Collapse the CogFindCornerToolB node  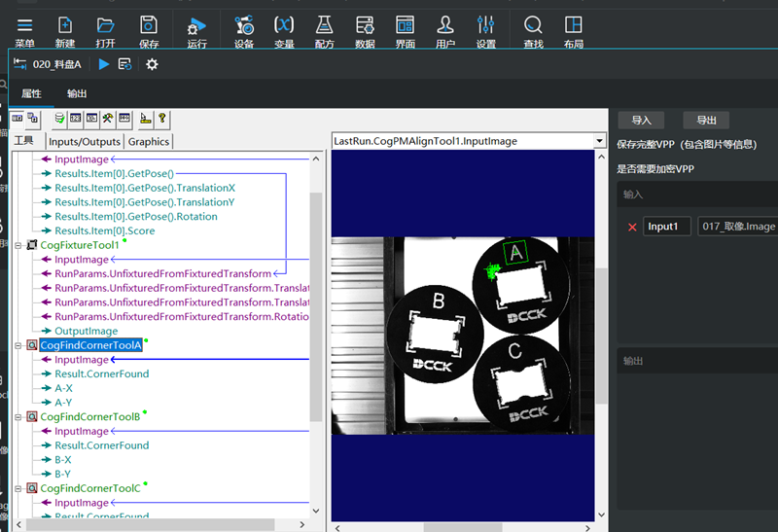pos(18,417)
